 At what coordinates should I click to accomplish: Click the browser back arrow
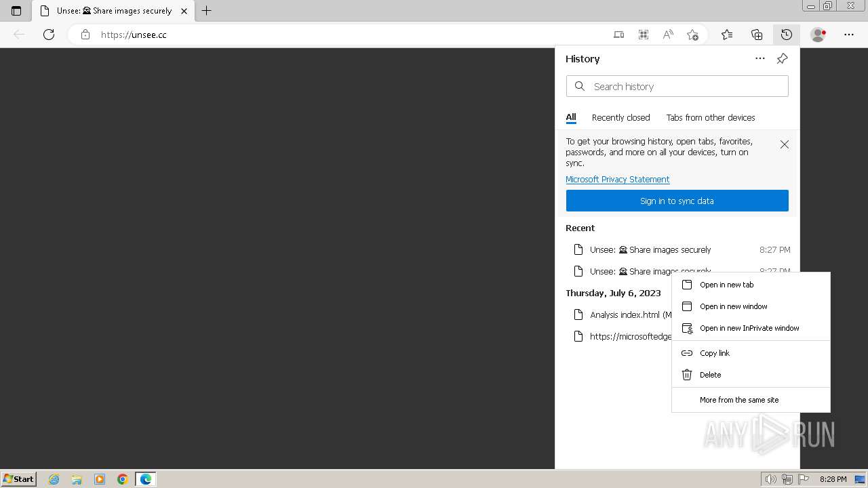pyautogui.click(x=19, y=35)
